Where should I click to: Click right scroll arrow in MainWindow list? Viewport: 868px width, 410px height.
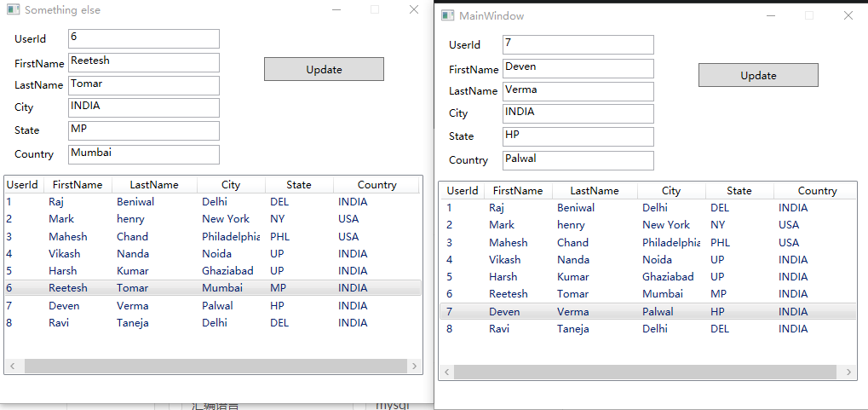(848, 372)
